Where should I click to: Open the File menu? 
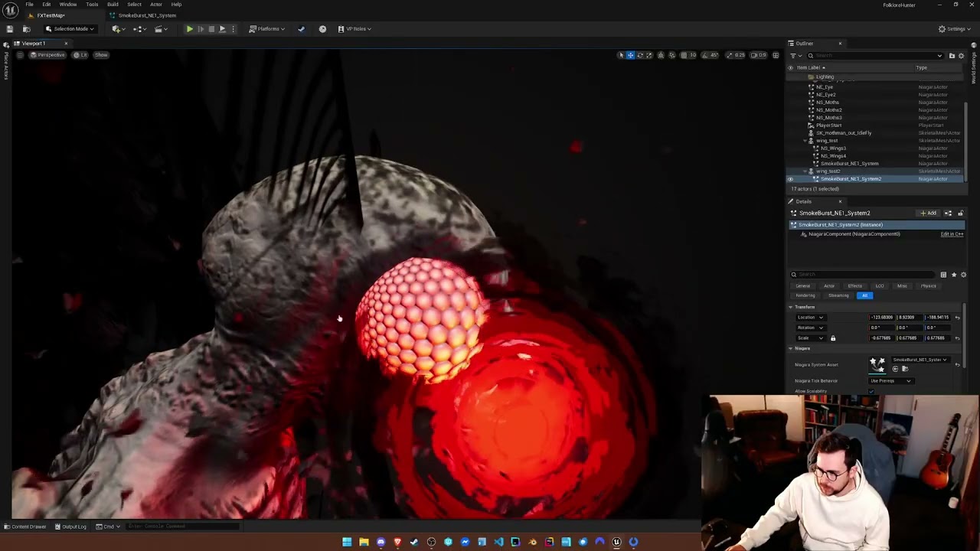click(29, 5)
